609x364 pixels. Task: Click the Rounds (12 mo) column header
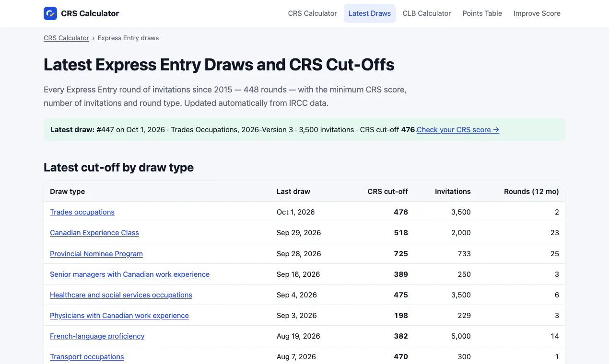[531, 192]
